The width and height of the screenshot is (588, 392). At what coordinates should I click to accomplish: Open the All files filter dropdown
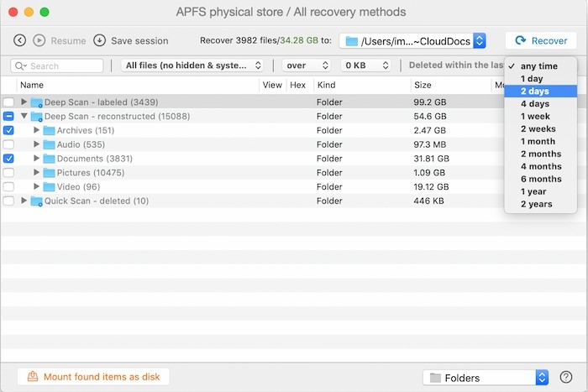point(192,65)
